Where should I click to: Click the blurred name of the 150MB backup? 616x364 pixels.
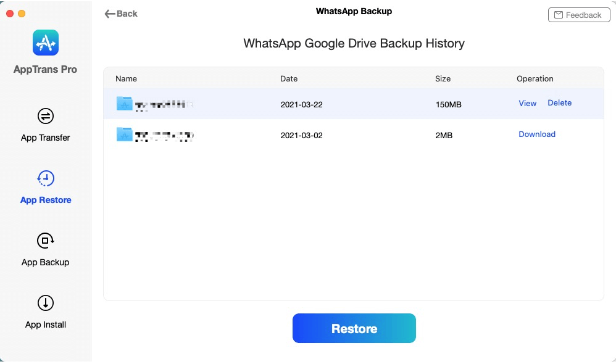(164, 105)
